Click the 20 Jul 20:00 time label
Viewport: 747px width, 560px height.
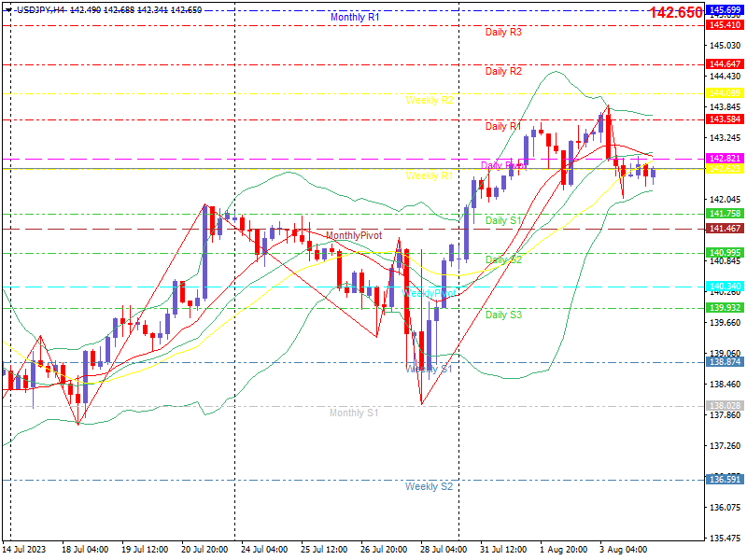tap(204, 549)
